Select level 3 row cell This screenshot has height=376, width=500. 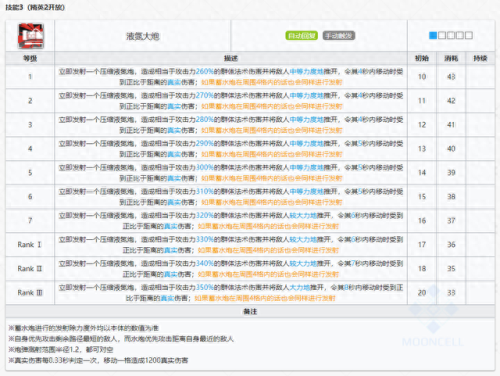click(30, 125)
